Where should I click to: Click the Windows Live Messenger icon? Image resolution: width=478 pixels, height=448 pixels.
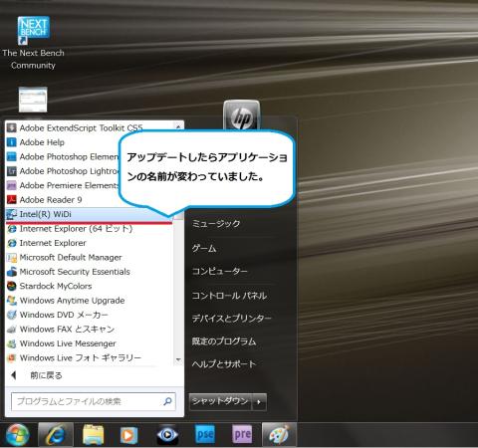click(12, 343)
